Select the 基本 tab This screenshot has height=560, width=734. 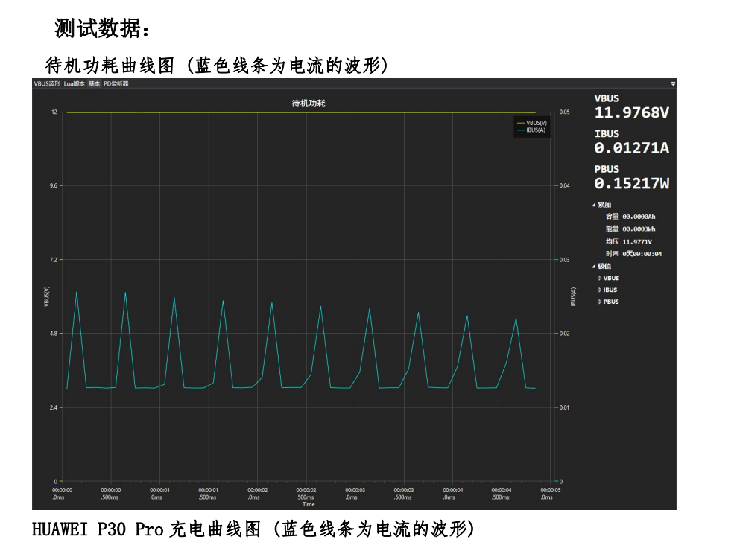coord(94,84)
